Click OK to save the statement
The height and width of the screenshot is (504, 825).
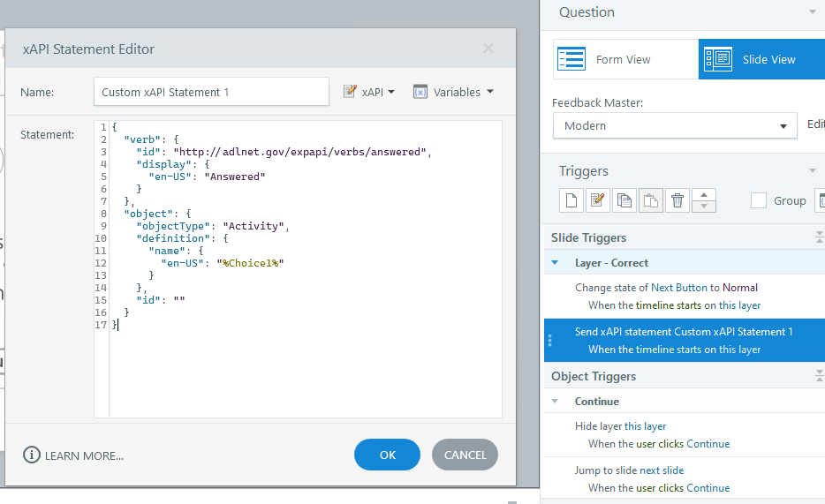tap(387, 455)
